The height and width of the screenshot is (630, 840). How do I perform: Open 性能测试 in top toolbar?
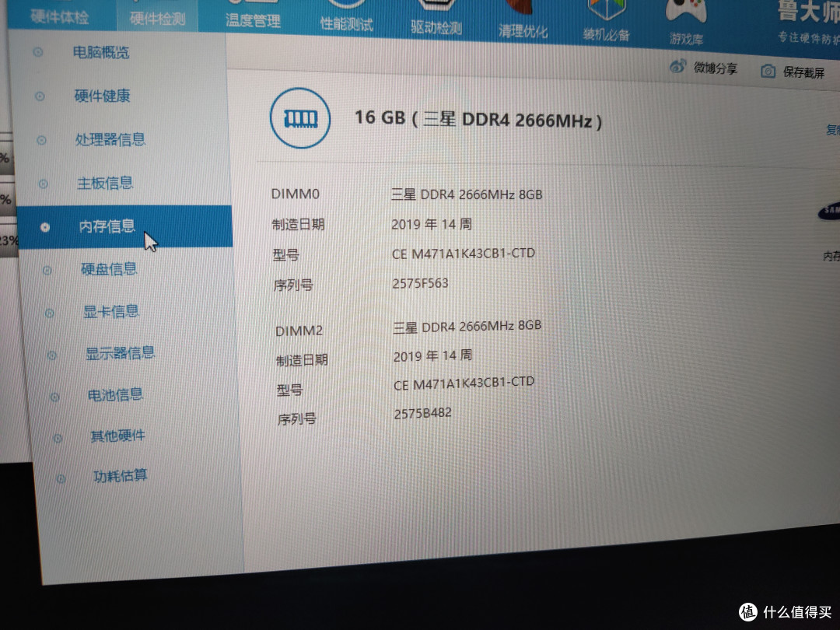(346, 23)
